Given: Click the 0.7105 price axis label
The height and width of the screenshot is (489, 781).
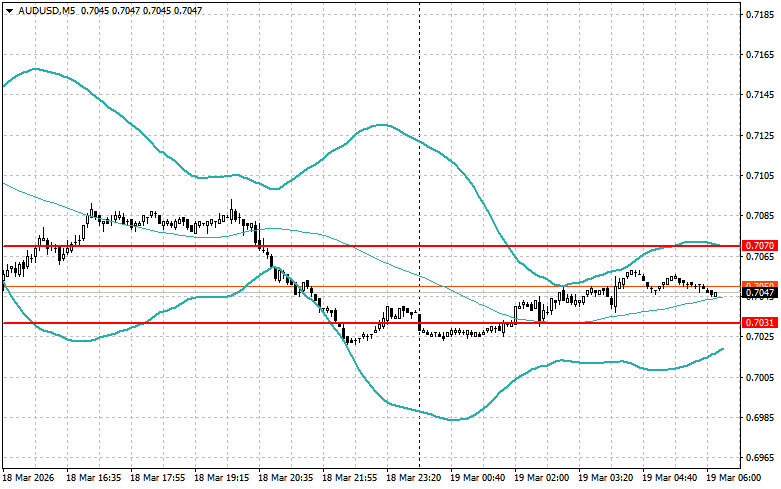Looking at the screenshot, I should coord(761,175).
